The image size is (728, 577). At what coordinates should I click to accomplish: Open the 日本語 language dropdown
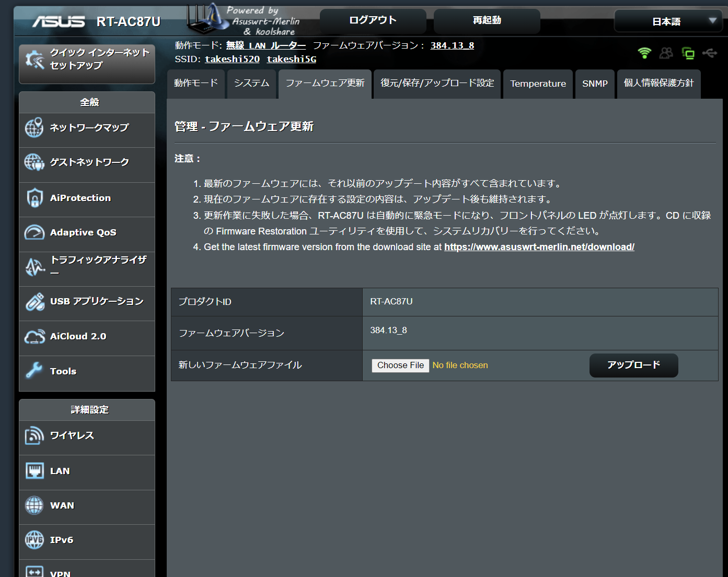pos(668,21)
